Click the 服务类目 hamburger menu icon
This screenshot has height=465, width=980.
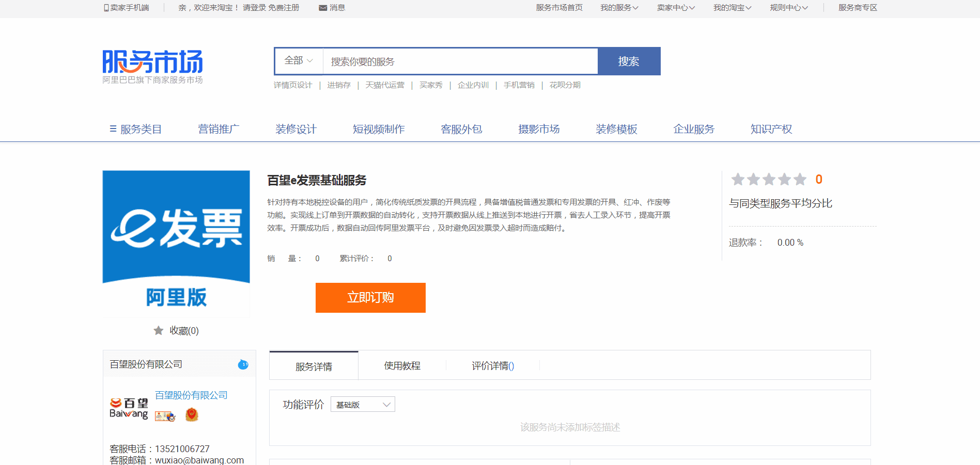[x=113, y=129]
